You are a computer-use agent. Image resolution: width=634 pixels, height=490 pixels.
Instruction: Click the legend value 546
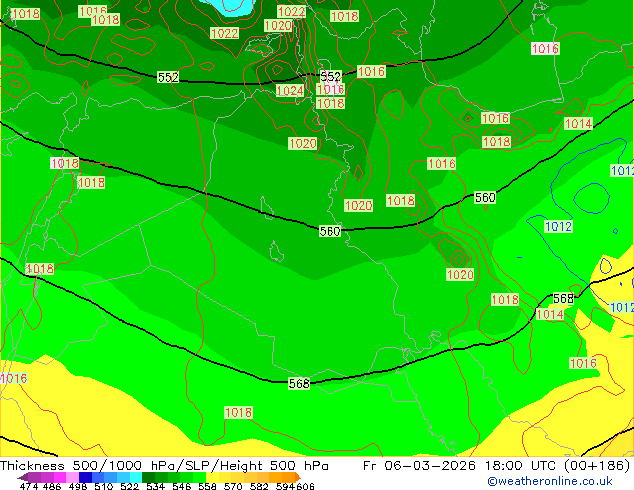(182, 486)
